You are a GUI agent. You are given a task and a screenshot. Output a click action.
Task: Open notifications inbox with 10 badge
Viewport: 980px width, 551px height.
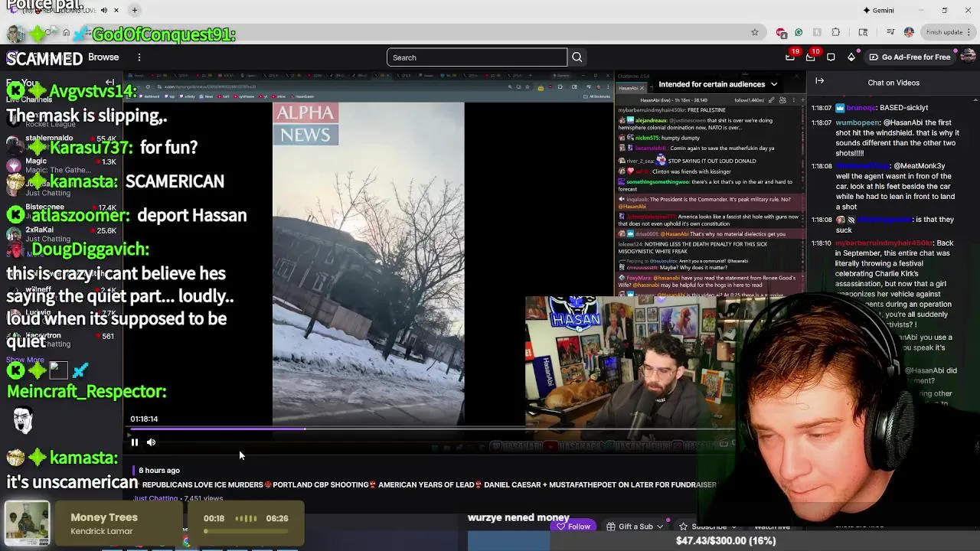coord(812,56)
